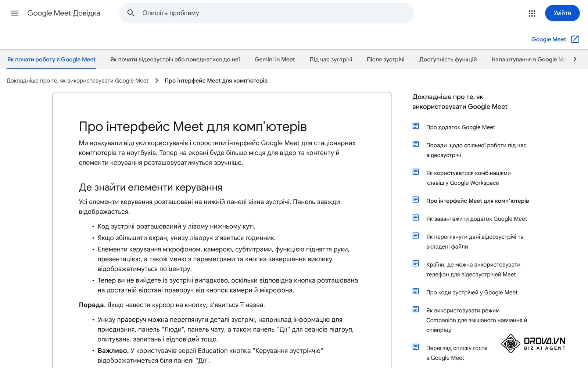Open 'Про коди зустрічей у Google Meet' article
This screenshot has width=588, height=368.
click(x=472, y=293)
